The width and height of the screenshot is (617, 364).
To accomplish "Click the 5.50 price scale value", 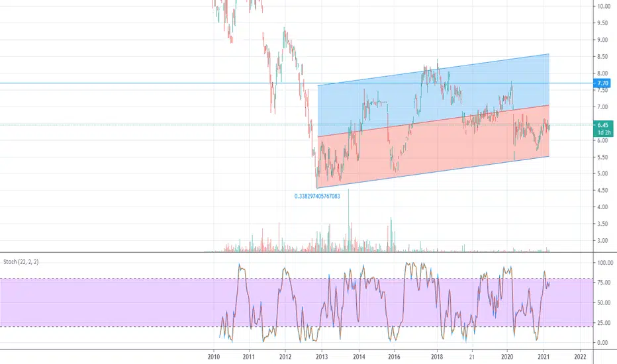I will (602, 157).
